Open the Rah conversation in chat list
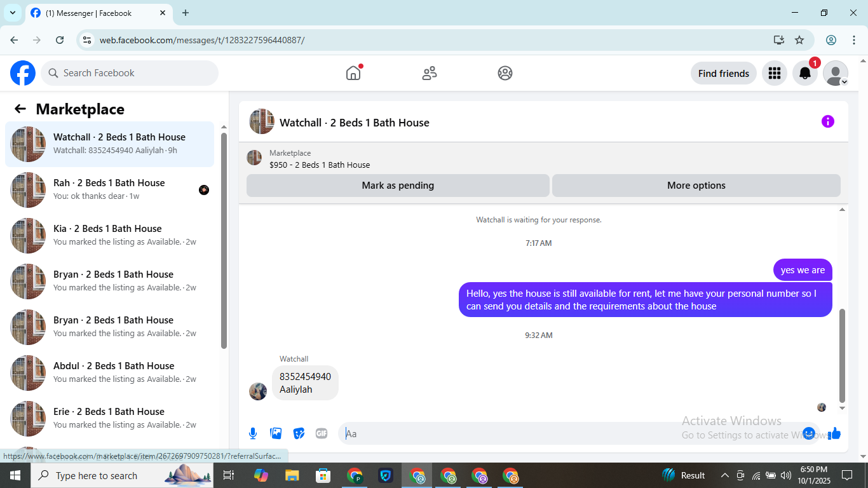This screenshot has width=868, height=488. pyautogui.click(x=109, y=190)
